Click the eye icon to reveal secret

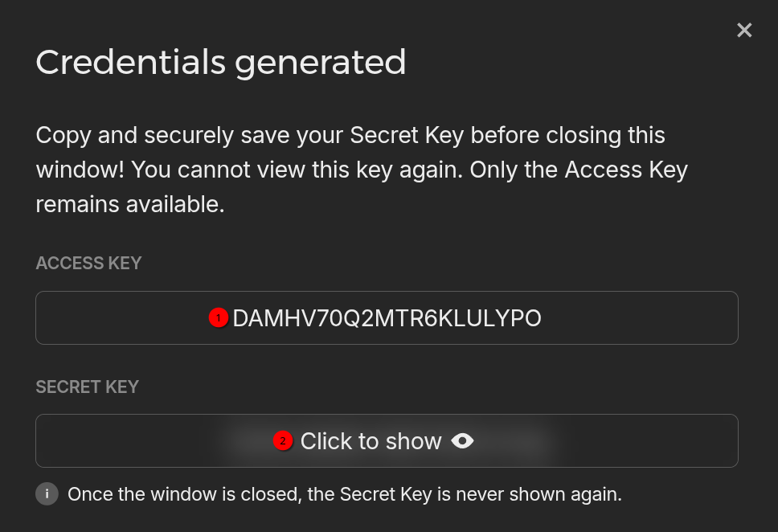click(462, 440)
